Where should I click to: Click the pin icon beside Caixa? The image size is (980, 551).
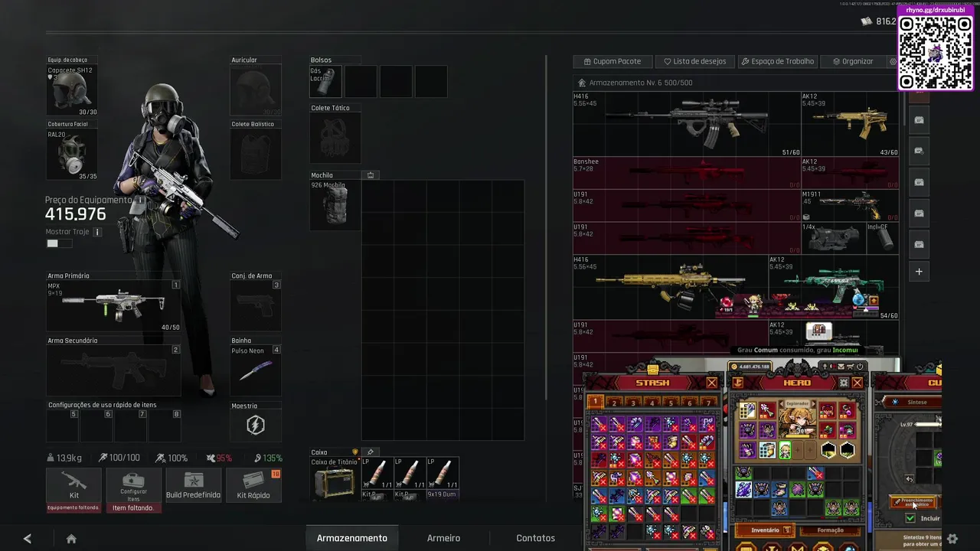[x=371, y=452]
